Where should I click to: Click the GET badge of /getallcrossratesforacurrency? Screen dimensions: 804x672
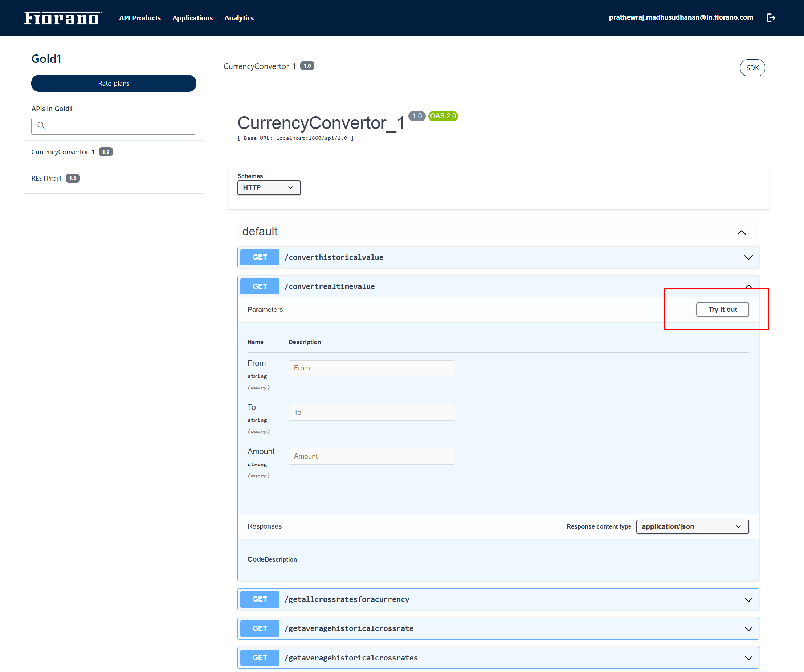pos(260,599)
